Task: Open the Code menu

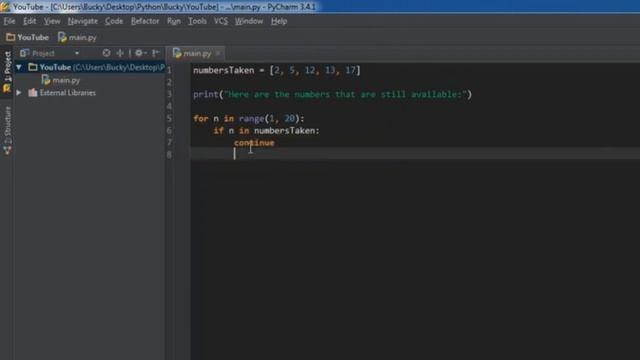Action: 114,21
